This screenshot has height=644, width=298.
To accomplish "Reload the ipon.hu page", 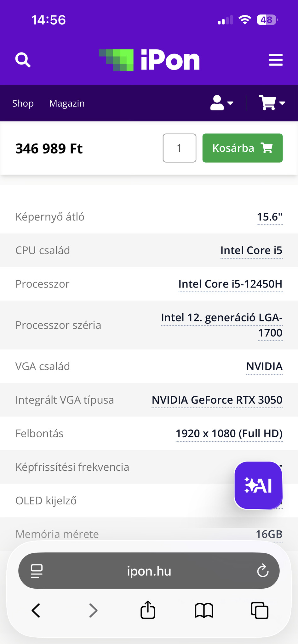I will click(x=263, y=571).
